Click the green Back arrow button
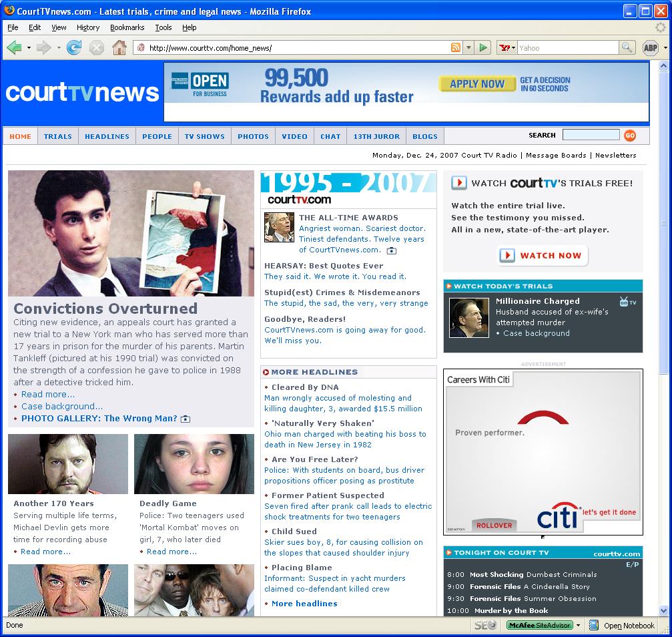 coord(14,47)
